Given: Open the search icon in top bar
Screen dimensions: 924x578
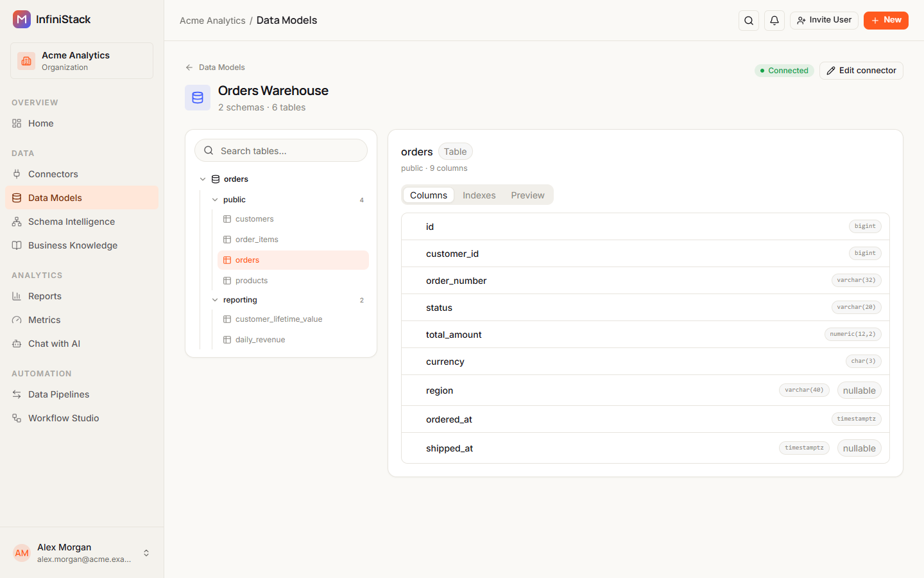Looking at the screenshot, I should 749,21.
